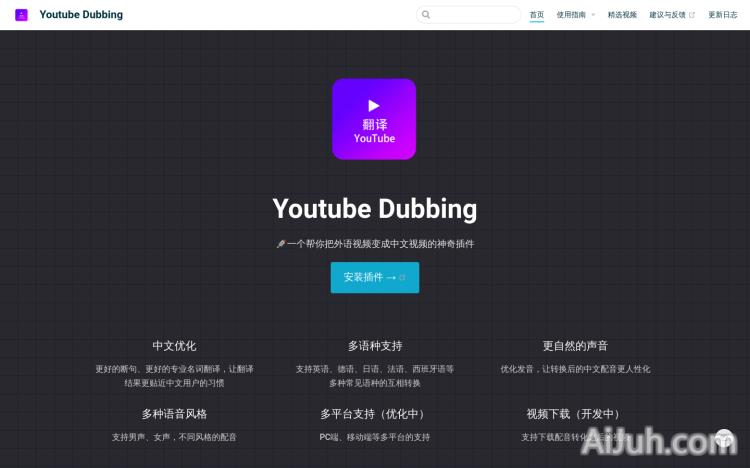Click the rocket emoji before the tagline

281,244
